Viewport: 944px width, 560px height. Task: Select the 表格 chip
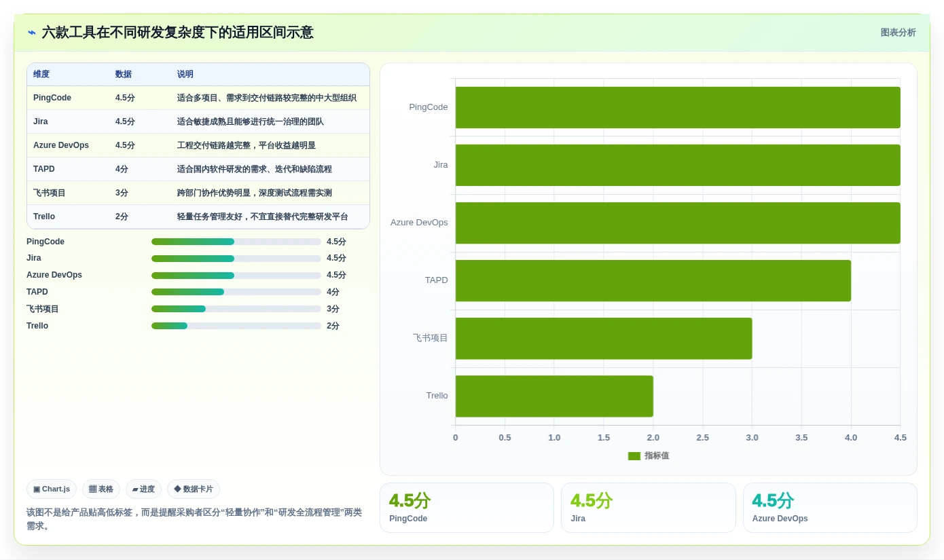(x=101, y=489)
